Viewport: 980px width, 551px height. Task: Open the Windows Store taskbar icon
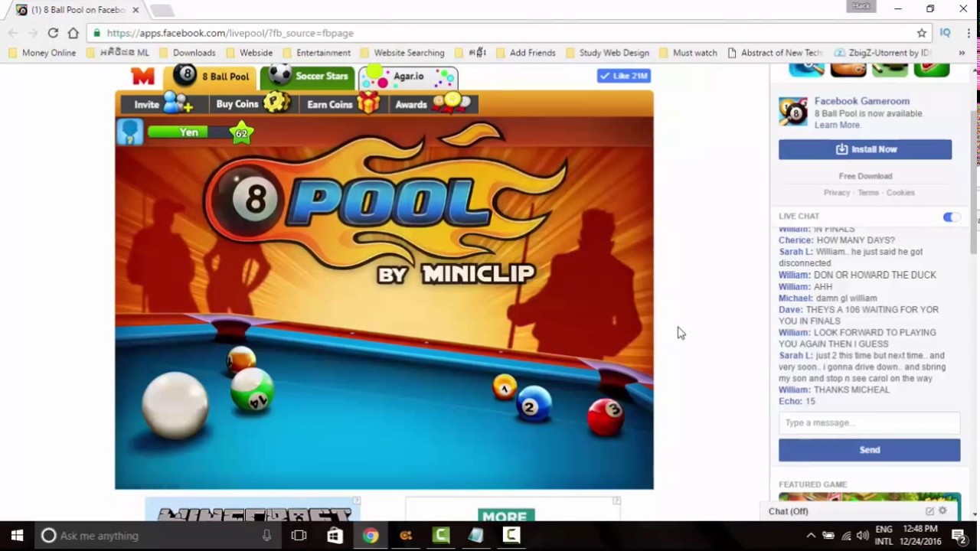(x=335, y=536)
